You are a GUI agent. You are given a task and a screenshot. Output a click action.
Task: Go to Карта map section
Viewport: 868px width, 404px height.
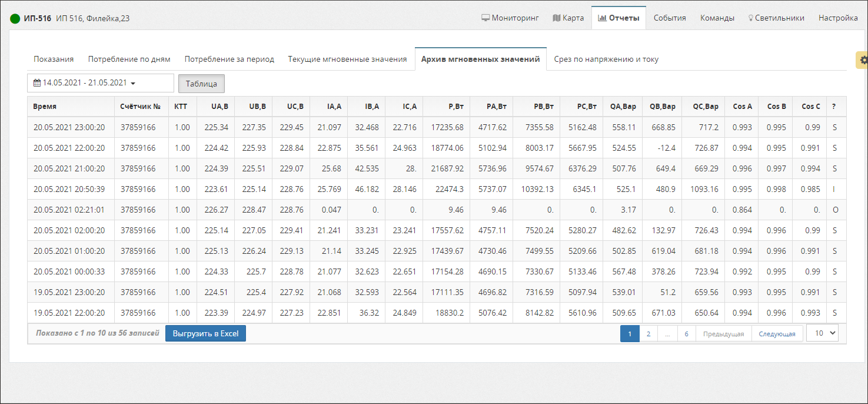[568, 18]
